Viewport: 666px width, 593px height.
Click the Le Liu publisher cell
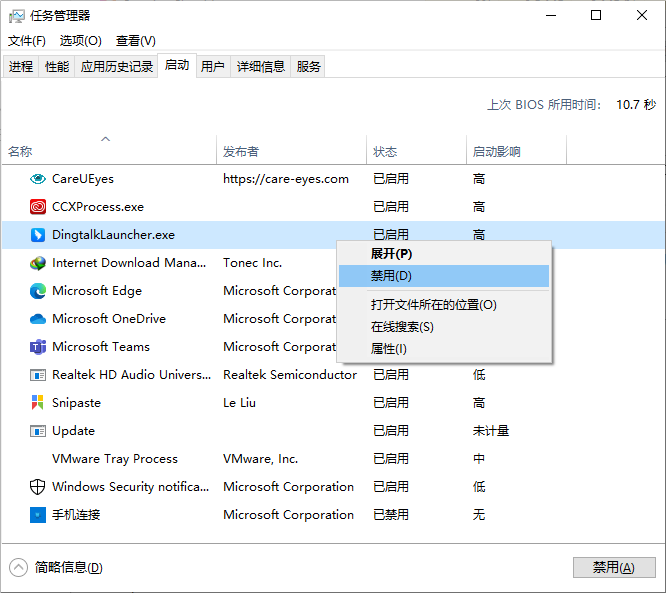pyautogui.click(x=240, y=403)
